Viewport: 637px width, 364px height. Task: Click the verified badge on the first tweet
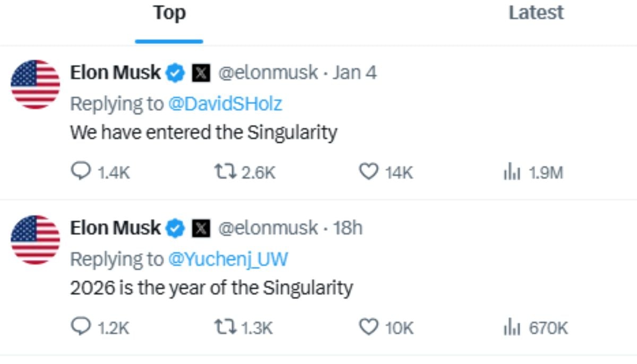point(175,72)
